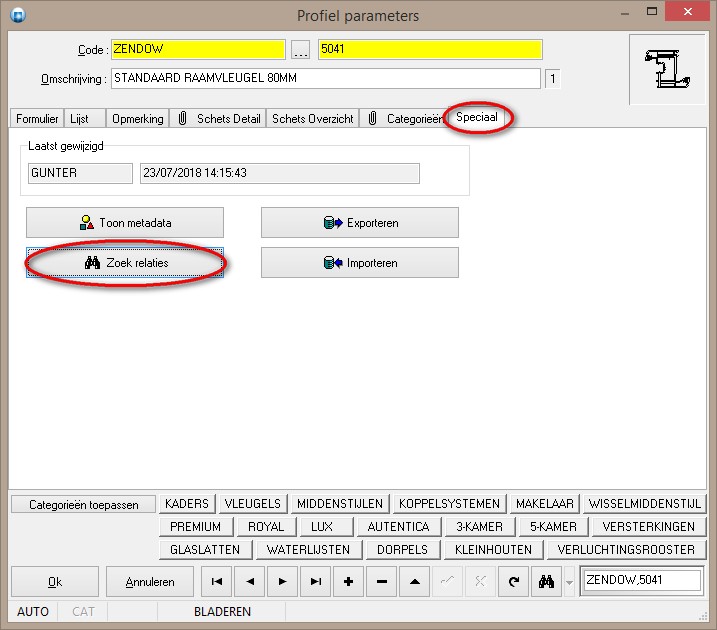Viewport: 717px width, 630px height.
Task: Click the Toon metadata button
Action: pos(125,223)
